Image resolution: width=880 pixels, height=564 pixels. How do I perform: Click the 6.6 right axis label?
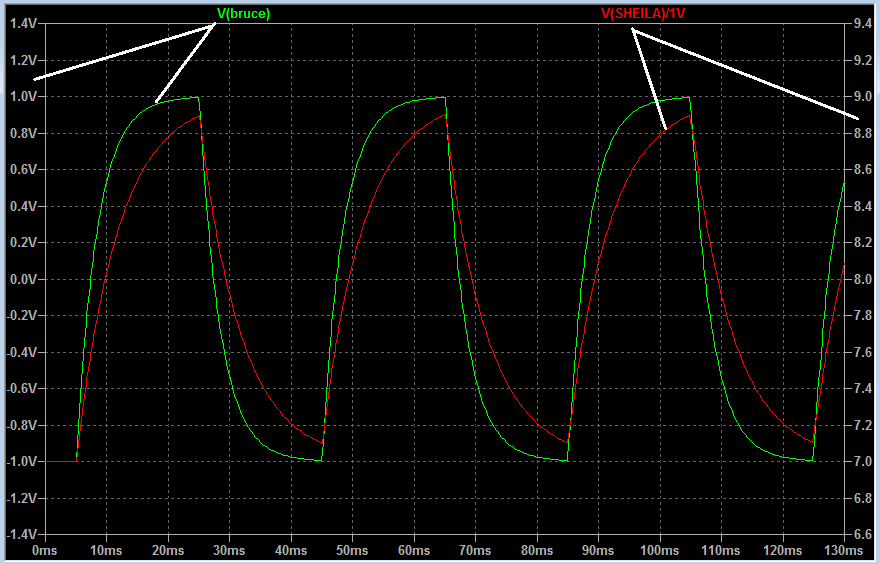pyautogui.click(x=863, y=534)
